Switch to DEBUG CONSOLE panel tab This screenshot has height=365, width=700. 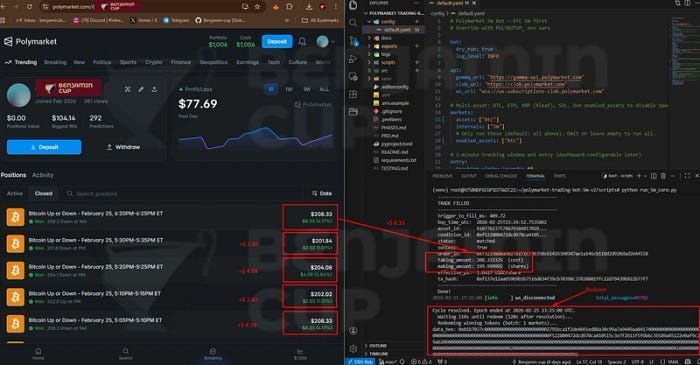[501, 176]
